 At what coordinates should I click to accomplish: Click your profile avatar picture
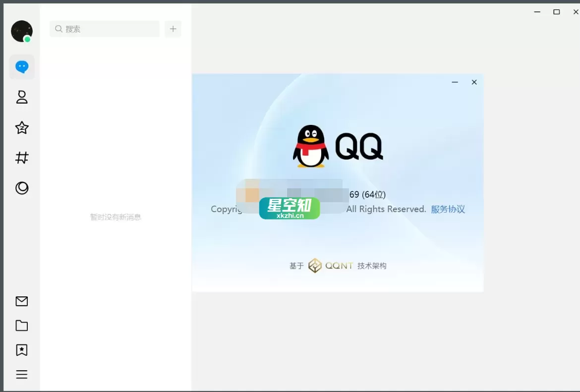(x=21, y=31)
